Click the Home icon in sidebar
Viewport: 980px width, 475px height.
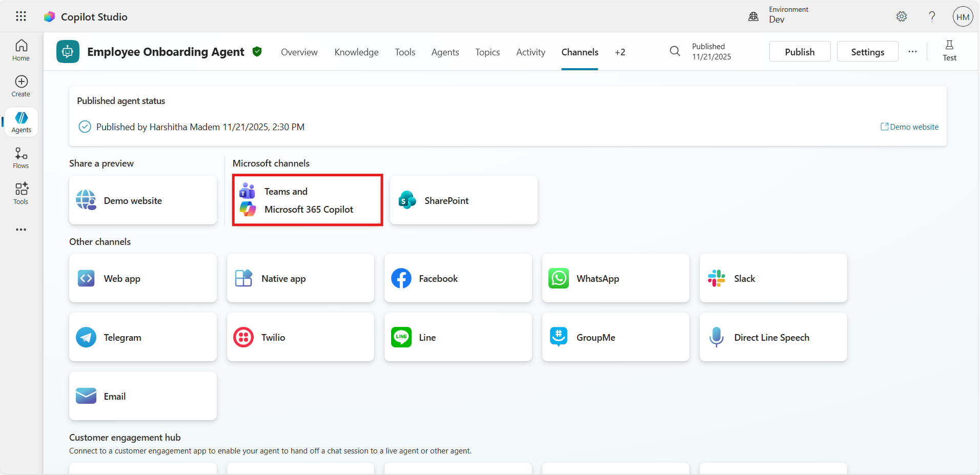[21, 50]
